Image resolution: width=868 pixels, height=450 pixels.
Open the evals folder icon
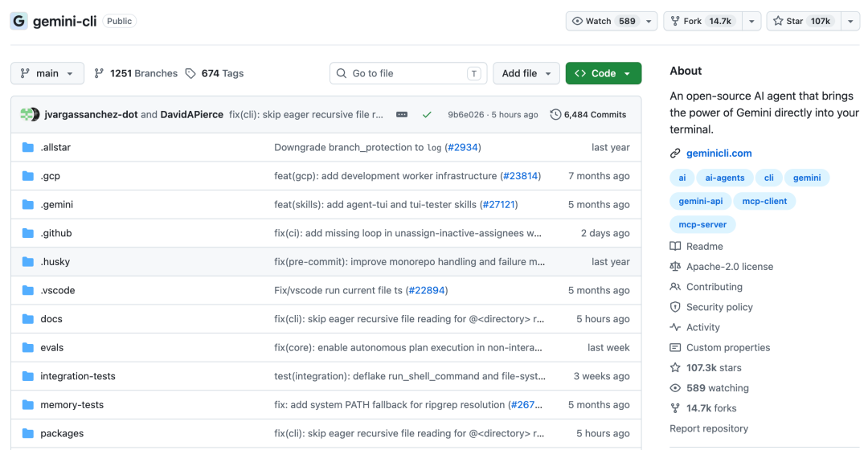click(x=27, y=348)
